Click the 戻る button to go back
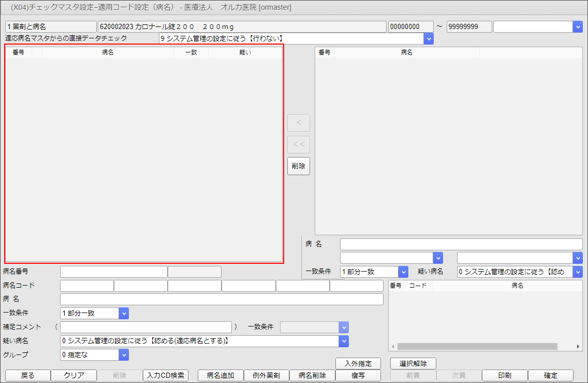Viewport: 588px width, 383px height. click(26, 375)
